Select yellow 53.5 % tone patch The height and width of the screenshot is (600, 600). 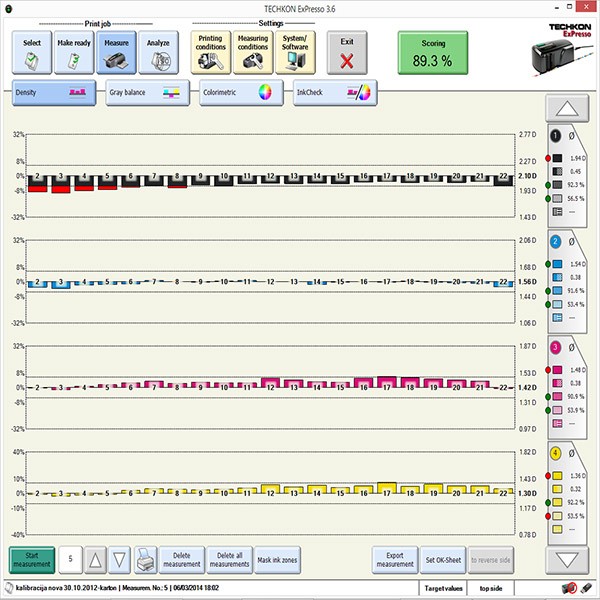tap(558, 516)
